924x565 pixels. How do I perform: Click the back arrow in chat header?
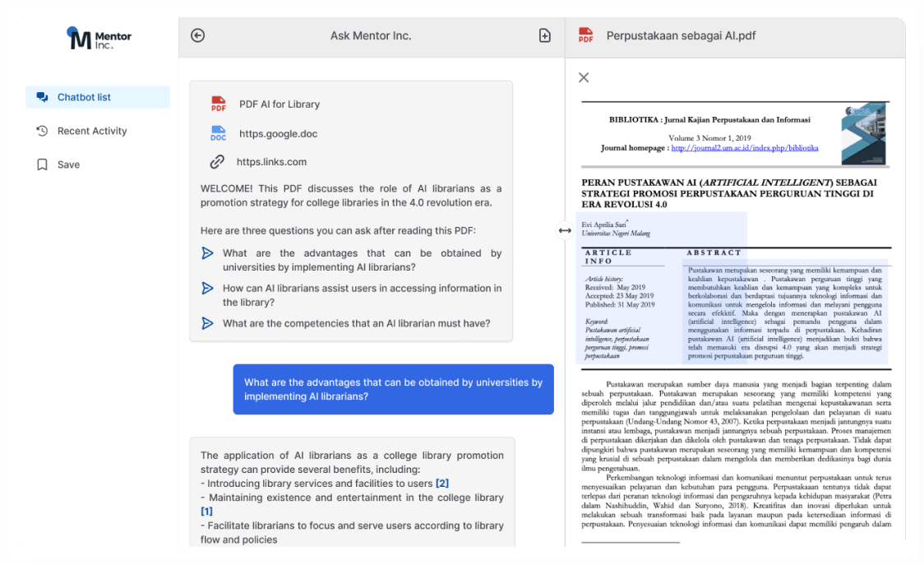pos(197,35)
